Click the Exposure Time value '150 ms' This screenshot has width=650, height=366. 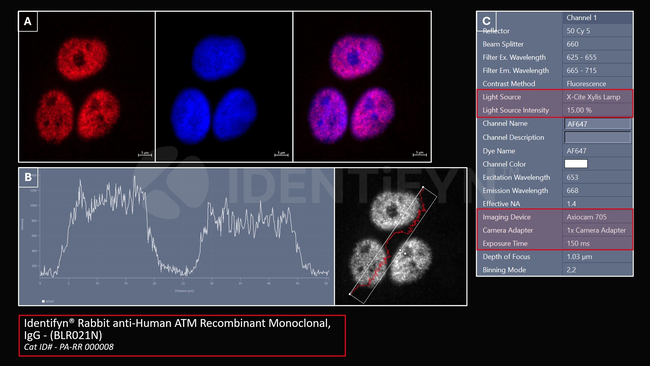pos(578,244)
